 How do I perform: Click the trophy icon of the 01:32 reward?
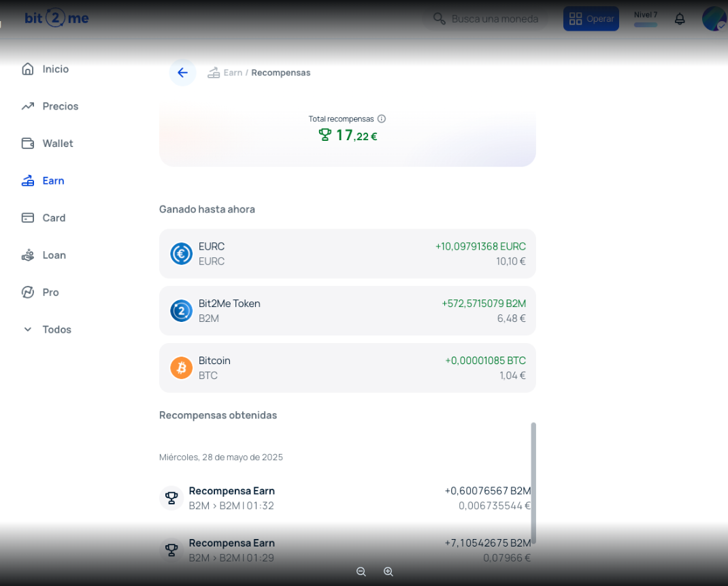point(171,498)
